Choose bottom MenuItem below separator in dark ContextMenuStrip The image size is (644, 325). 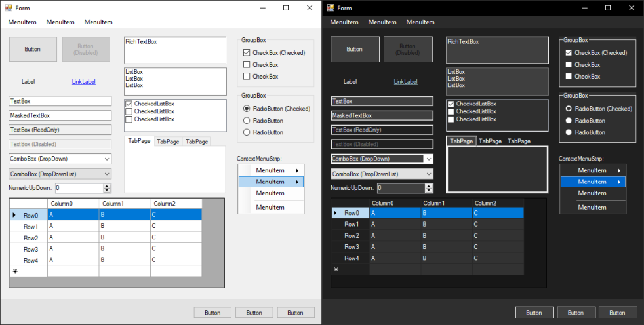(593, 207)
